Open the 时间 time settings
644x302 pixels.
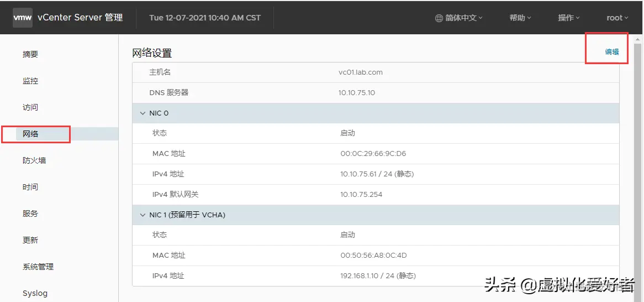(30, 187)
